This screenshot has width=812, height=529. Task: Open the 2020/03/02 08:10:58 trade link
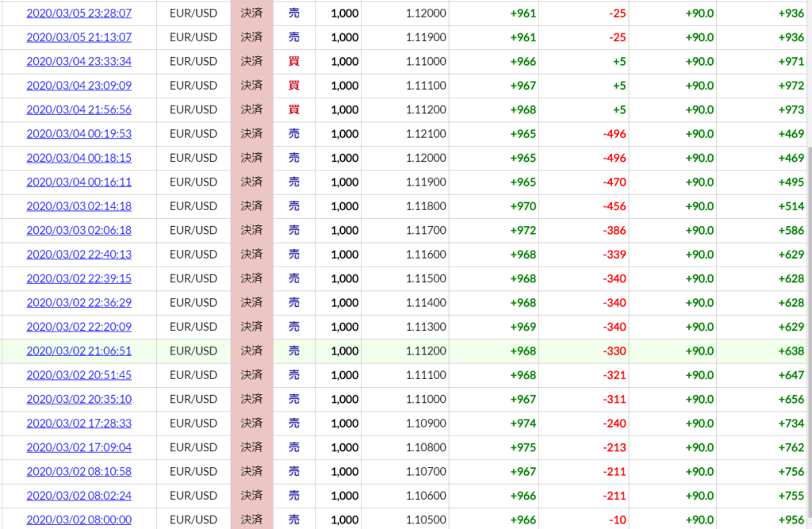click(x=79, y=471)
